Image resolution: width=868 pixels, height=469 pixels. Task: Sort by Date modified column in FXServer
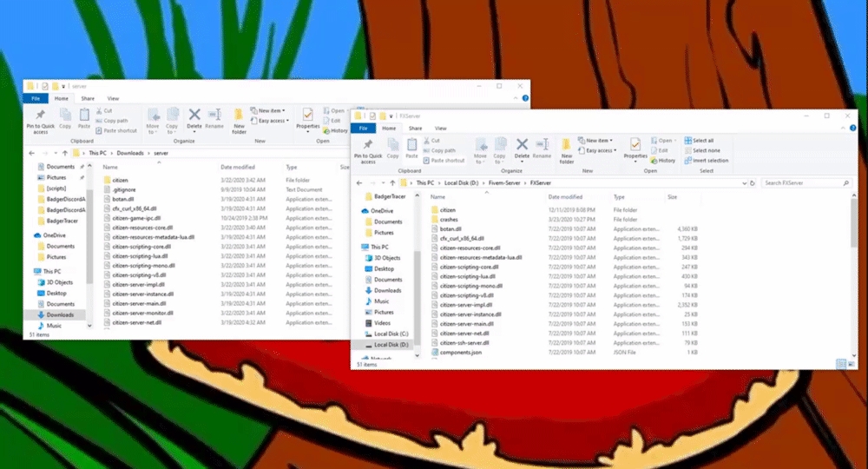565,197
